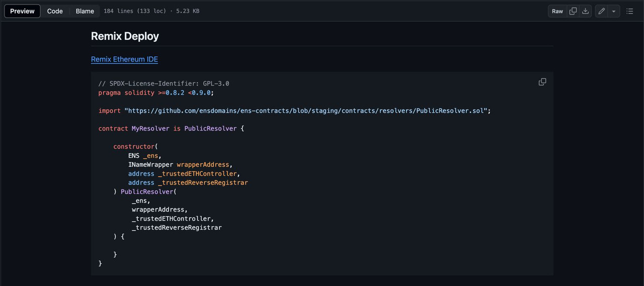Click the ') PublicResolver(' call line
The width and height of the screenshot is (644, 286).
[145, 192]
